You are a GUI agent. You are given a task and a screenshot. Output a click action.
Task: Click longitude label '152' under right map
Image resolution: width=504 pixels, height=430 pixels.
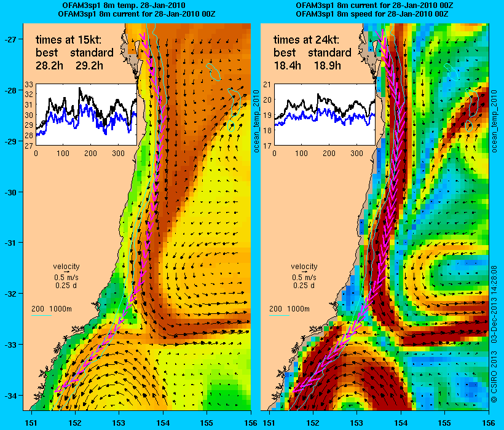(x=313, y=423)
